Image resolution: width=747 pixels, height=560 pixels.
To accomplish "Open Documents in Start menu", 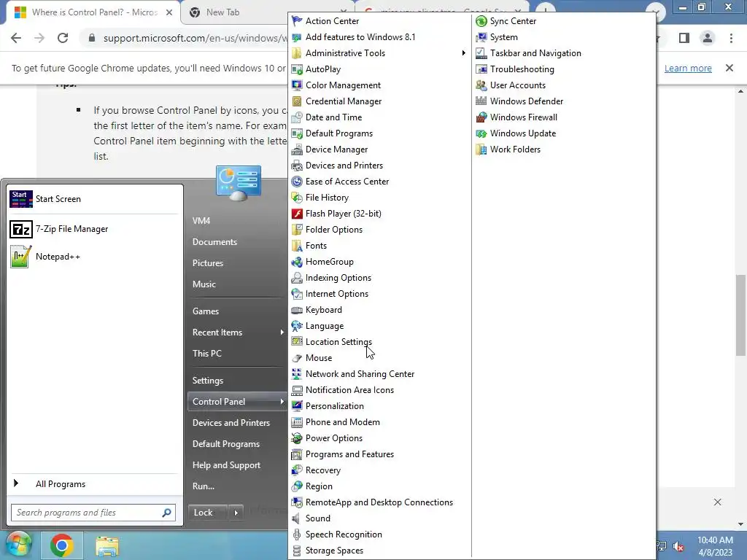I will pyautogui.click(x=215, y=242).
